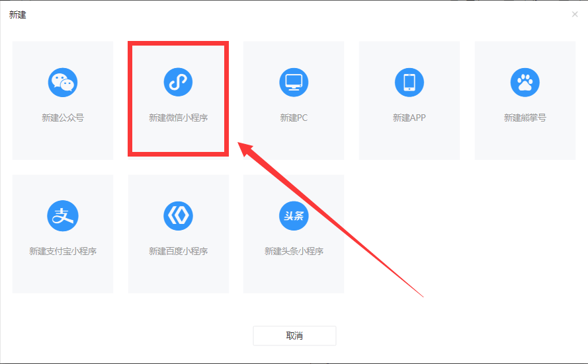
Task: Click the Baidu bear paw icon
Action: [x=525, y=82]
